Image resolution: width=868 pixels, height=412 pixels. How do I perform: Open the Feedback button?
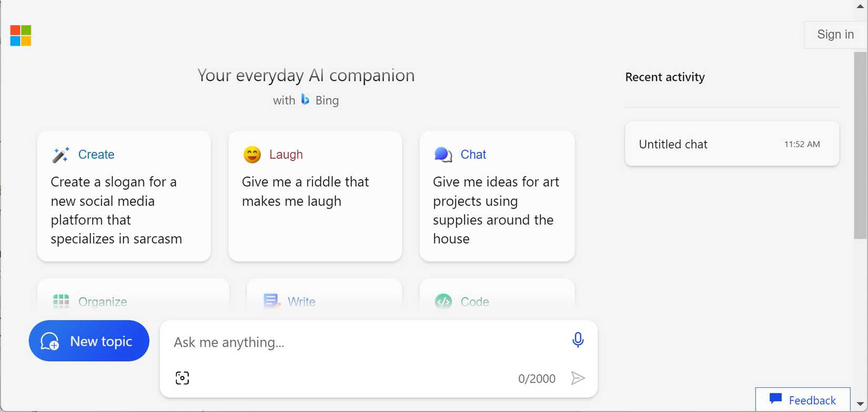point(802,400)
